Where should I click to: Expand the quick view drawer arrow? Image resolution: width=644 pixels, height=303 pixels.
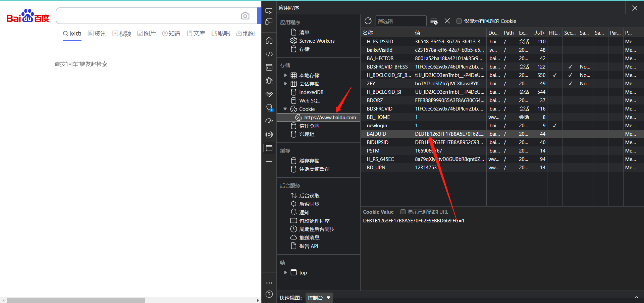[x=636, y=297]
